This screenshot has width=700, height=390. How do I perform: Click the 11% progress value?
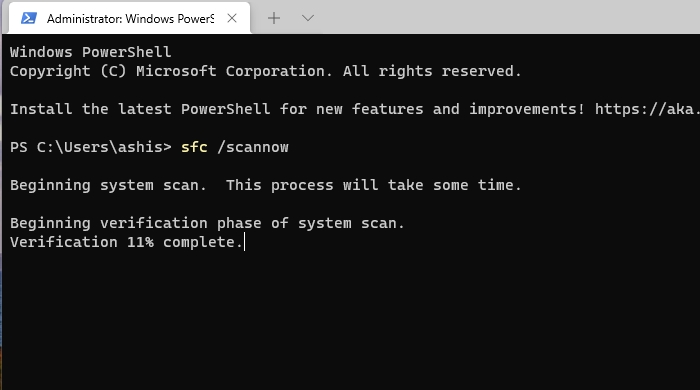(x=140, y=242)
